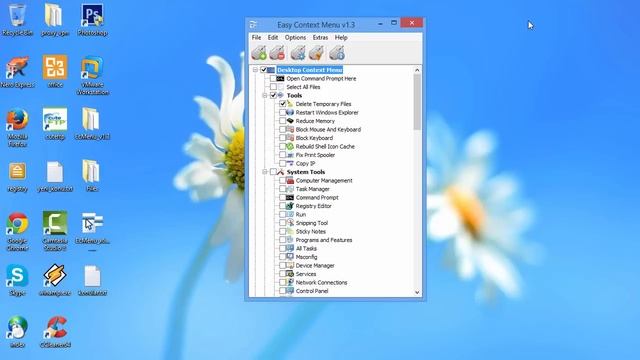
Task: Select the 'Services' row
Action: [x=306, y=274]
